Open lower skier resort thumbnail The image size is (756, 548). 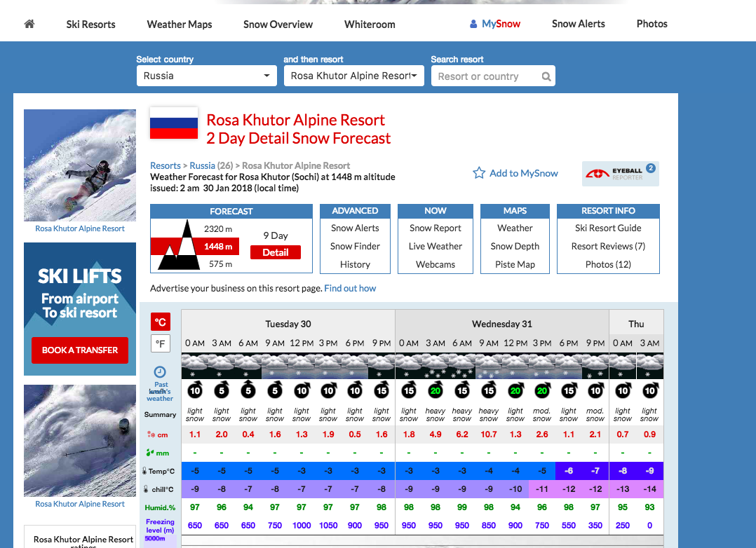click(x=80, y=441)
